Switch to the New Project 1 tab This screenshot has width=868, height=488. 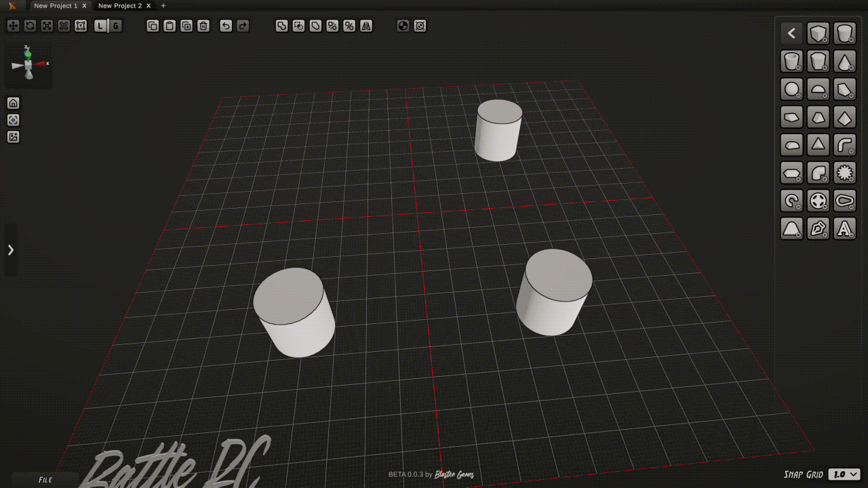[x=56, y=5]
